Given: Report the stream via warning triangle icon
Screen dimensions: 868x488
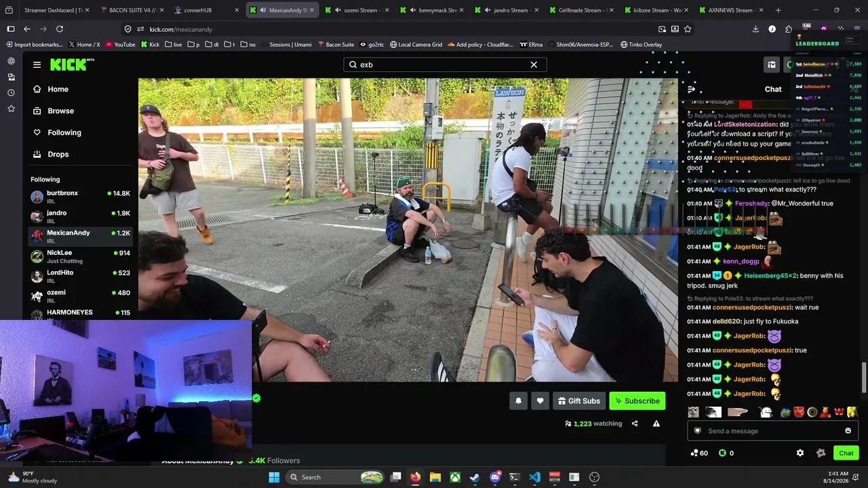Looking at the screenshot, I should coord(656,424).
